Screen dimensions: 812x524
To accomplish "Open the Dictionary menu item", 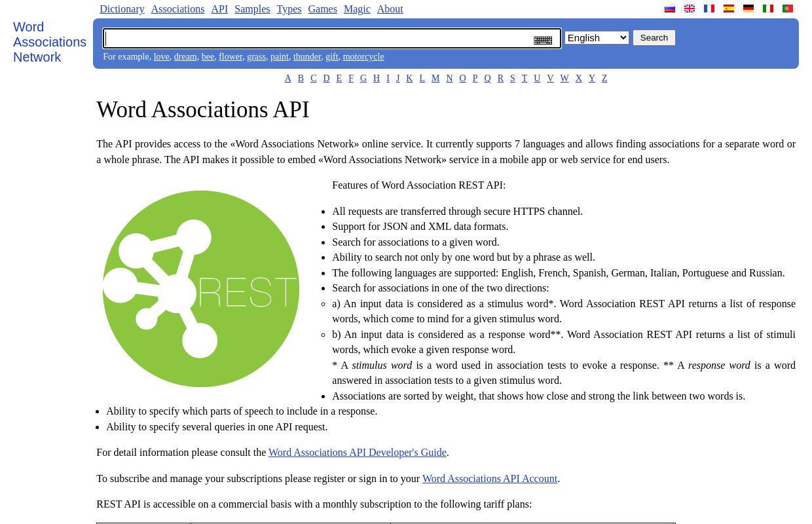I will click(122, 9).
